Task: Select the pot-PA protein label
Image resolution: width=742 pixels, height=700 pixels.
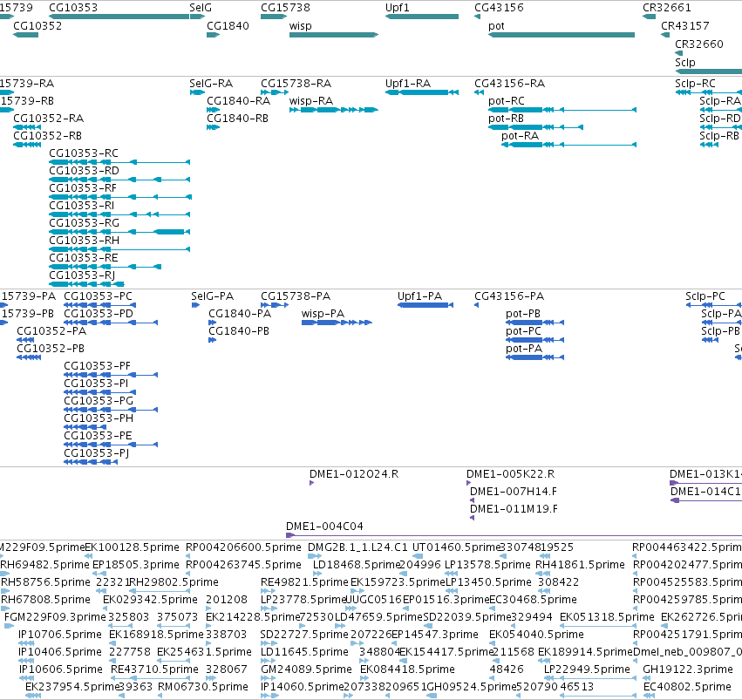Action: [523, 349]
